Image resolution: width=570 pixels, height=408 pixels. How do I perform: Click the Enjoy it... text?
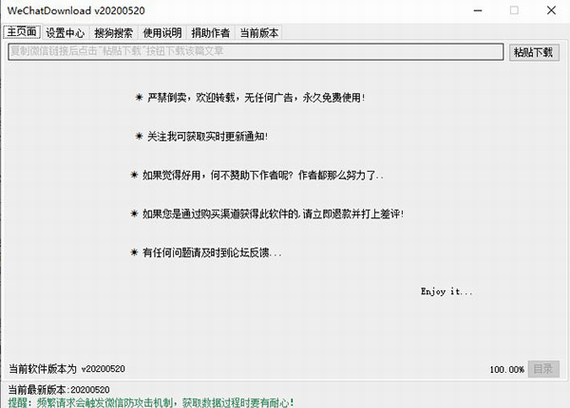(447, 291)
